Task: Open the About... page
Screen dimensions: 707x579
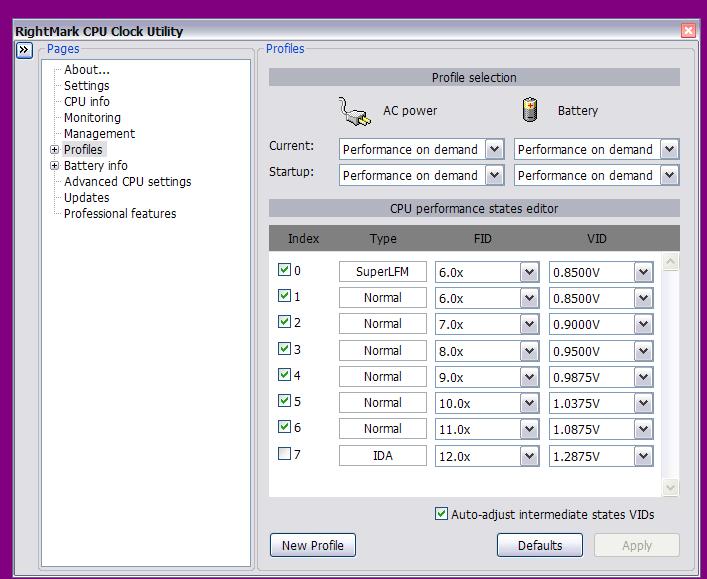Action: 87,70
